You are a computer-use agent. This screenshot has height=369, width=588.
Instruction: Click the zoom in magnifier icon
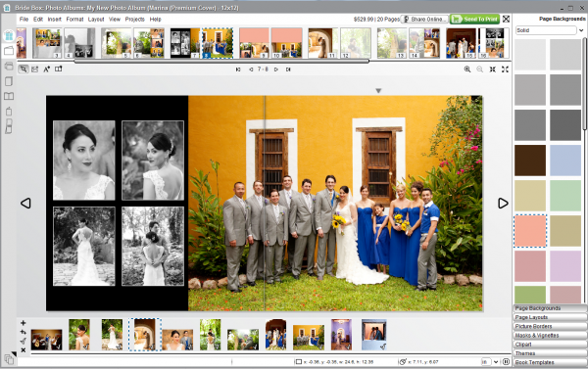click(x=467, y=69)
